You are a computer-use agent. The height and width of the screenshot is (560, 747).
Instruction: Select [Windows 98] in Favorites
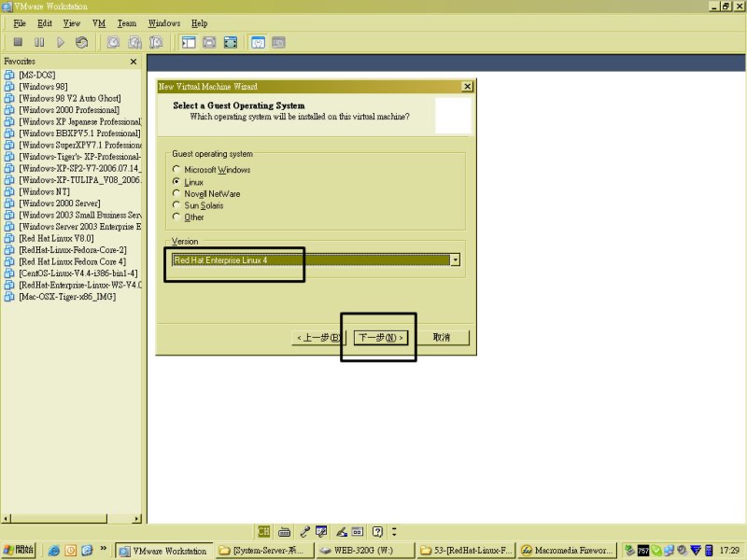[43, 87]
